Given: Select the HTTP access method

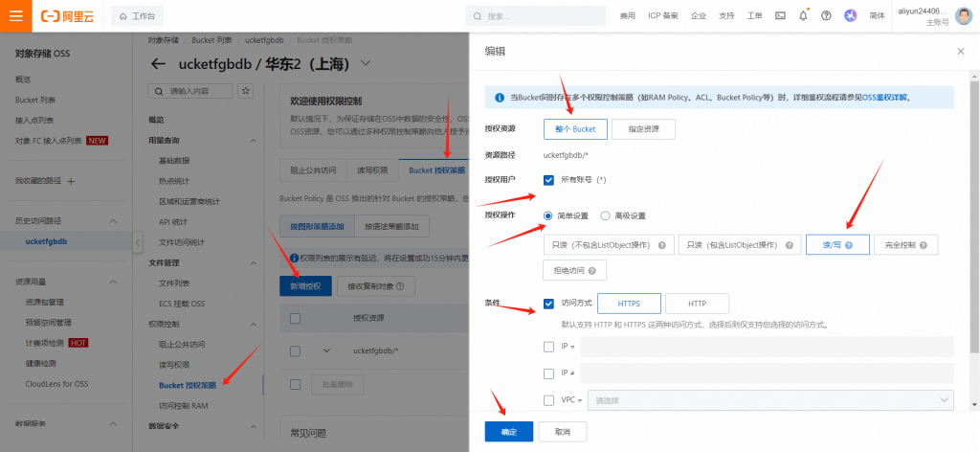Looking at the screenshot, I should 697,304.
